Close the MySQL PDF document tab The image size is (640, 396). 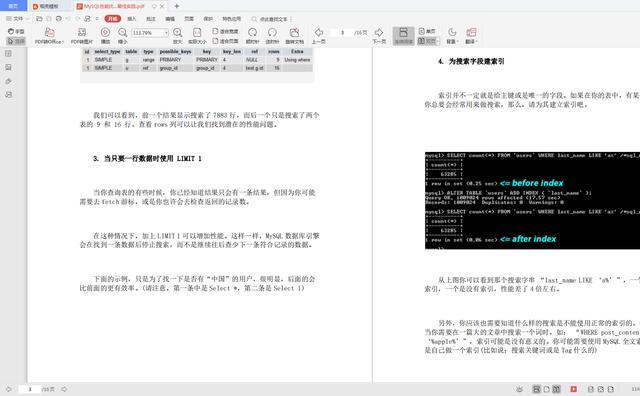click(162, 7)
